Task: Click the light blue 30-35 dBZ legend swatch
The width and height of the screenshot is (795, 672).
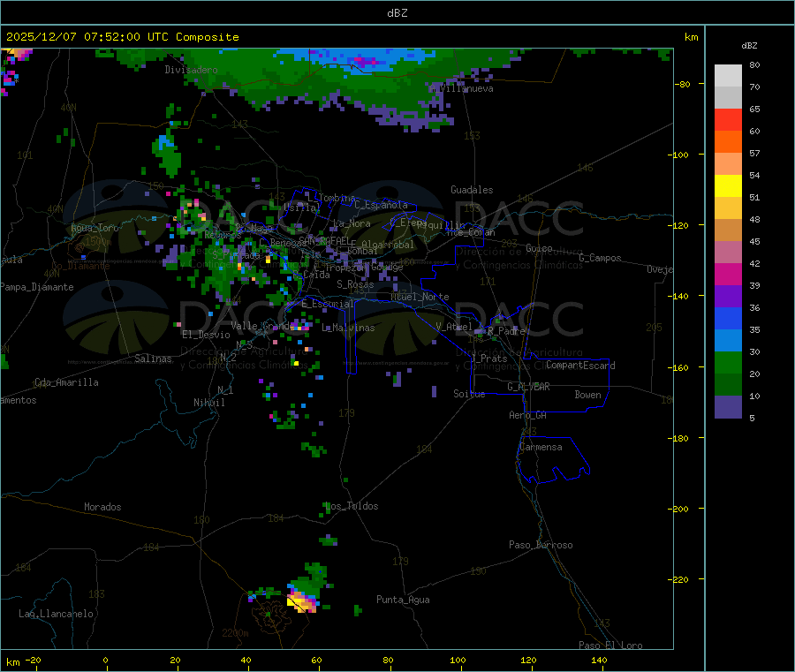Action: [728, 341]
